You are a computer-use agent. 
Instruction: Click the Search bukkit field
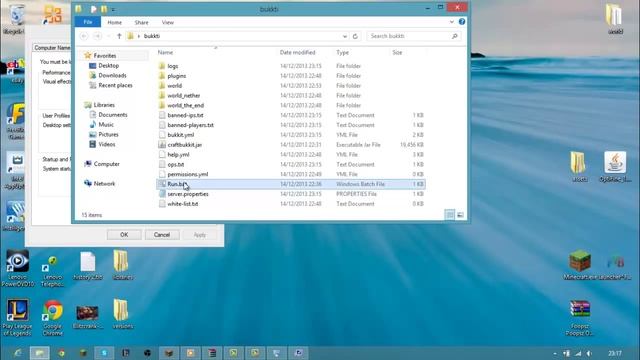[413, 36]
